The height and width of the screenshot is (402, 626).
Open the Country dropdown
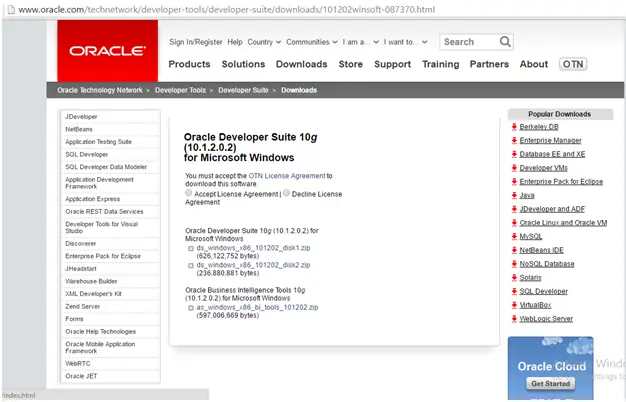click(x=264, y=42)
